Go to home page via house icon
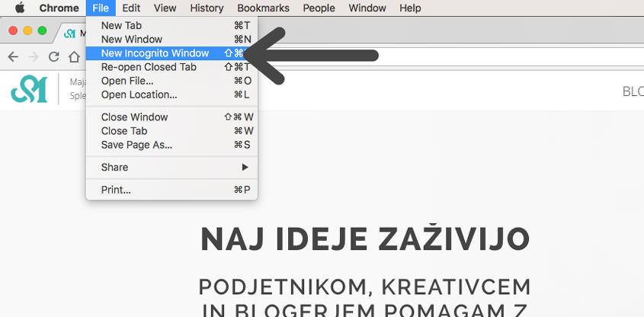The width and height of the screenshot is (644, 317). pos(74,56)
